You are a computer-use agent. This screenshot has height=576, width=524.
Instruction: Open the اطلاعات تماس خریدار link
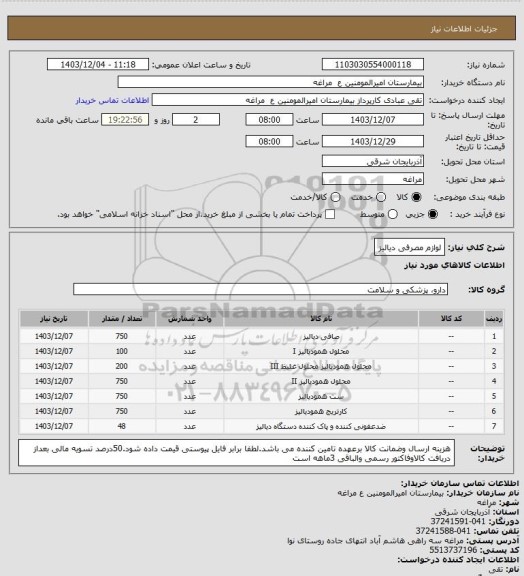(x=112, y=100)
